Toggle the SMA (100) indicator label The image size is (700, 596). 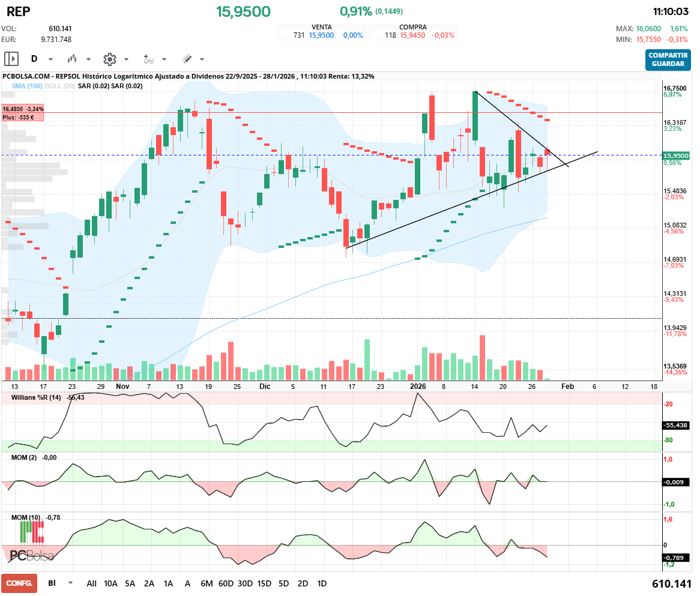pos(27,86)
